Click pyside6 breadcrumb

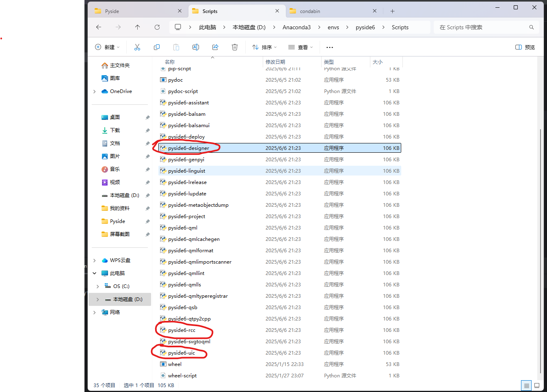tap(365, 27)
